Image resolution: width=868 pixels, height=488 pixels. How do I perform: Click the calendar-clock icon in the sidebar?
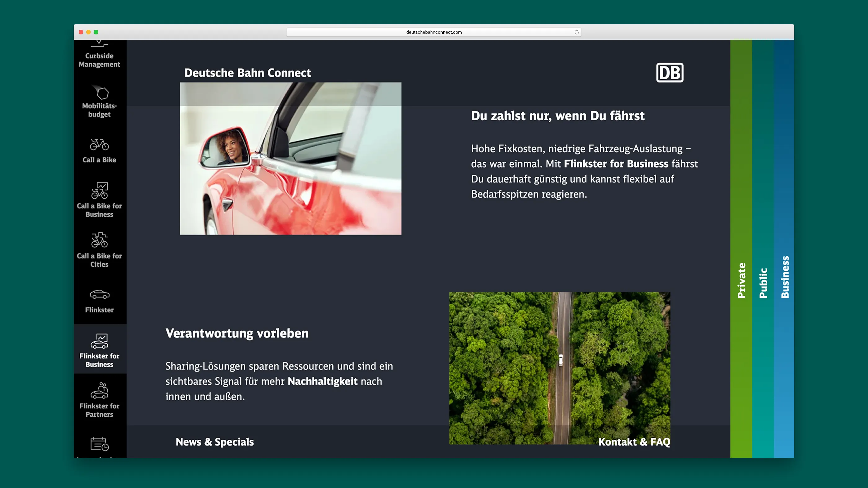pyautogui.click(x=100, y=444)
